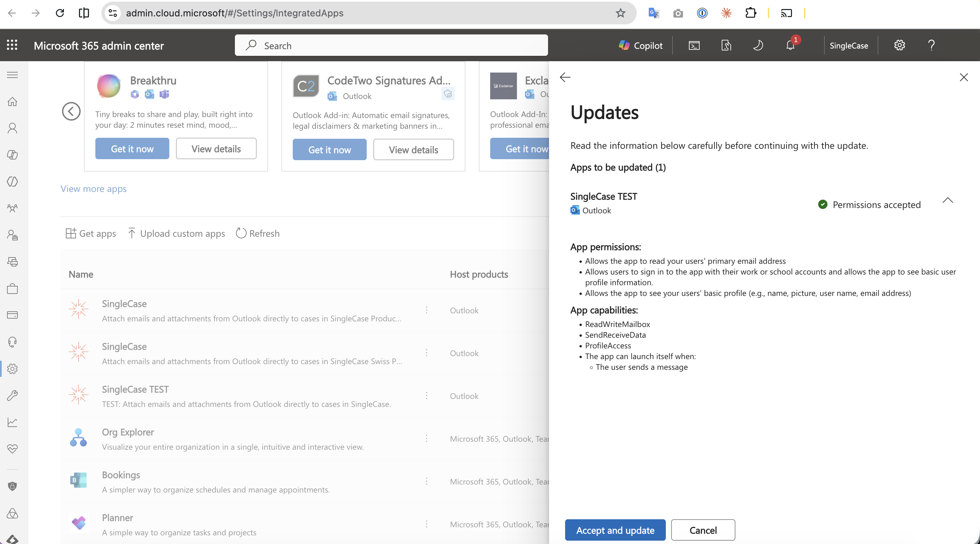Go to Home in sidebar
The image size is (980, 544).
click(13, 102)
